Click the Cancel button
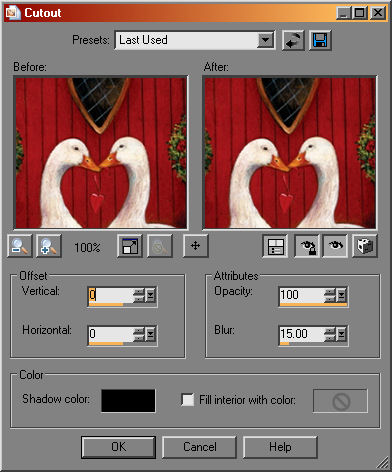The width and height of the screenshot is (392, 472). pyautogui.click(x=199, y=447)
